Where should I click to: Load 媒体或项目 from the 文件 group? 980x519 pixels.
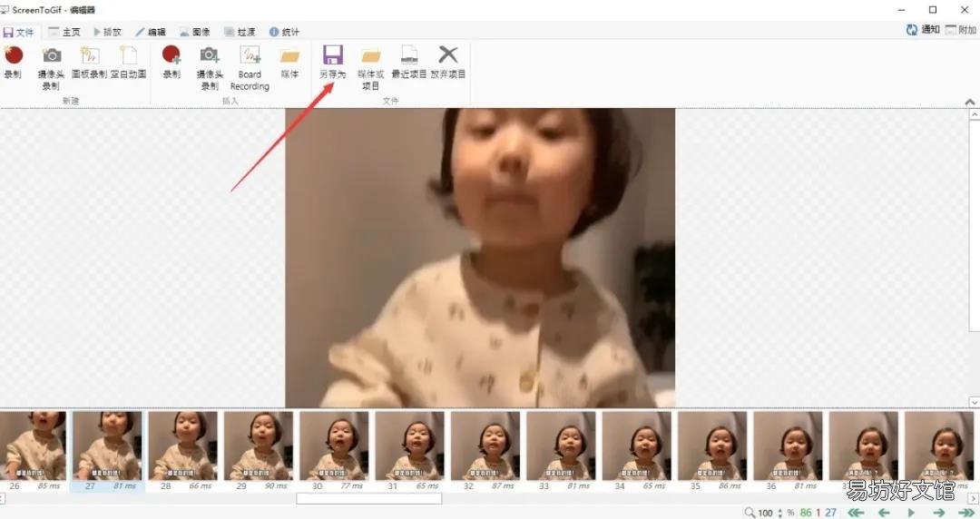[x=370, y=67]
